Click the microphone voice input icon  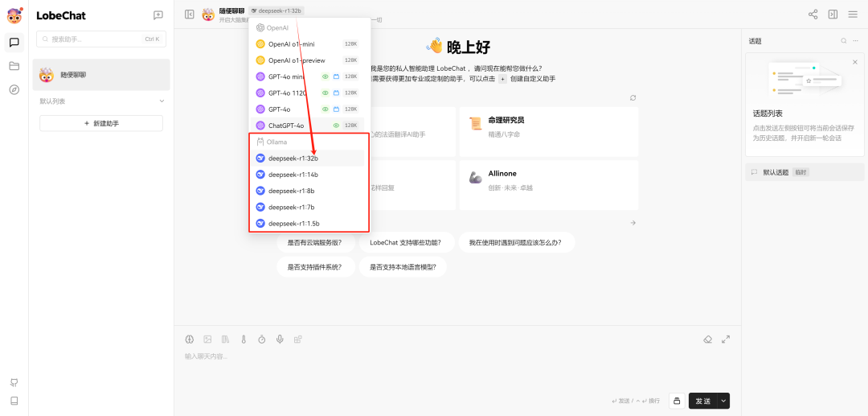(x=280, y=339)
